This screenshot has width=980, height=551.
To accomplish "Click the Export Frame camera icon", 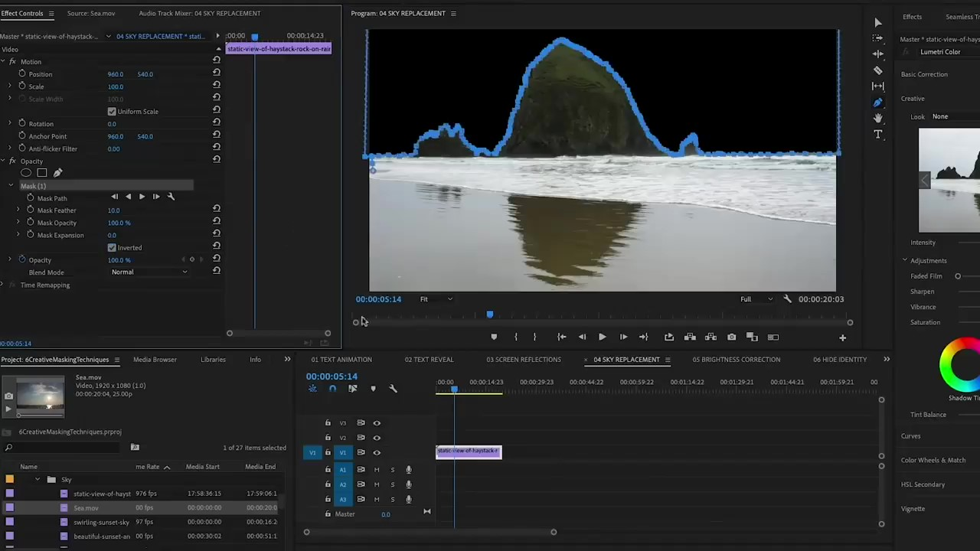I will pos(731,337).
